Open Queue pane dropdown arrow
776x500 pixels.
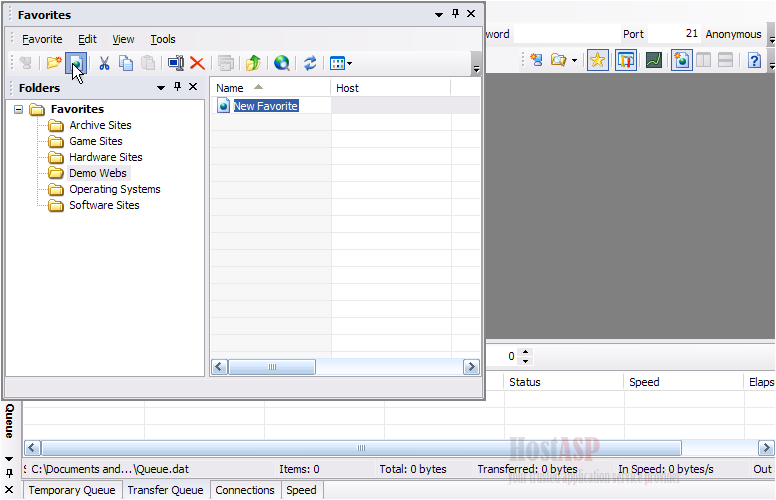(9, 458)
